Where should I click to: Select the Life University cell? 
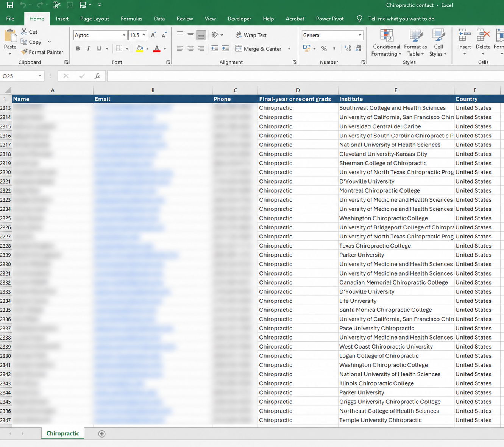tap(396, 301)
